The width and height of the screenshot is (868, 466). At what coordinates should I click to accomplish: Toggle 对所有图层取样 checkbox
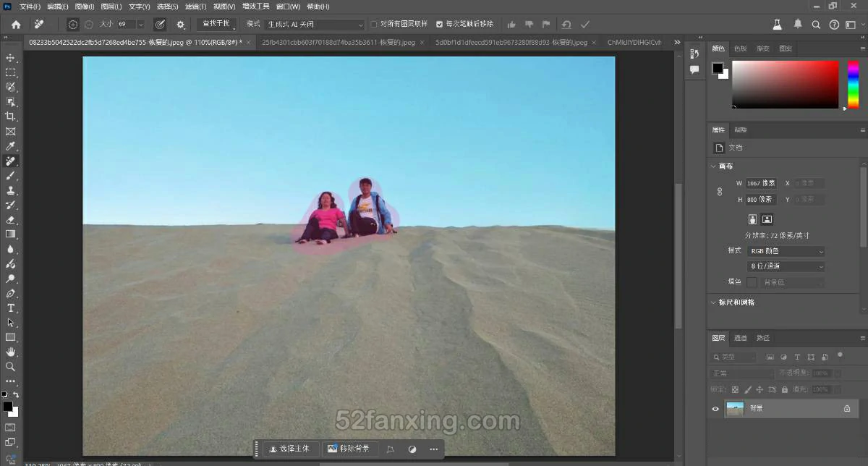tap(374, 25)
